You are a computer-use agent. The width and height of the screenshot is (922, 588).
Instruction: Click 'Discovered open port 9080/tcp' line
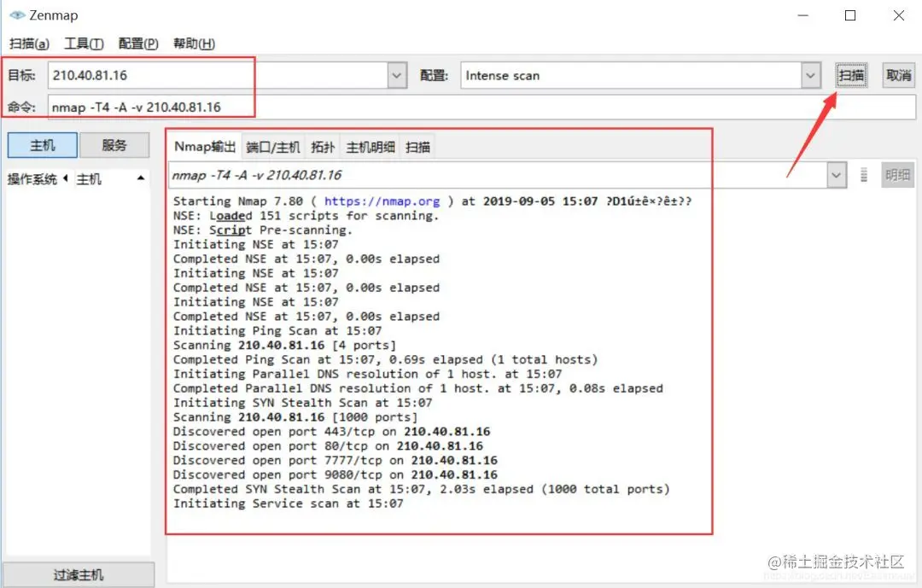(x=336, y=475)
